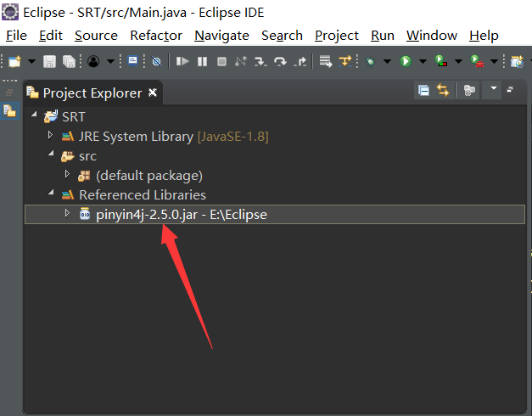
Task: Click the Terminate (stop) icon
Action: (x=222, y=61)
